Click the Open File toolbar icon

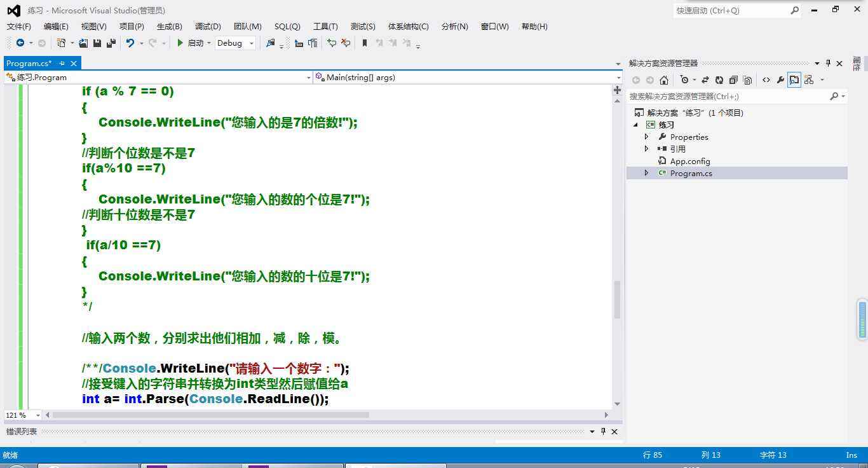click(83, 43)
